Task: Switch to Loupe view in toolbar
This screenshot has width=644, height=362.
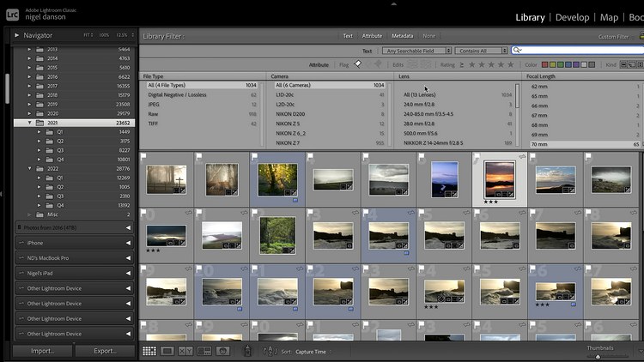Action: (167, 351)
